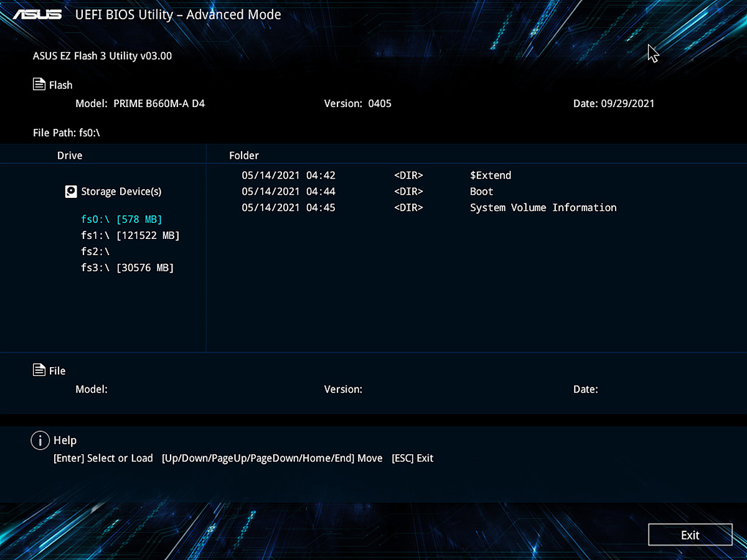Click the Storage Device(s) disk icon
The image size is (747, 560).
coord(71,192)
